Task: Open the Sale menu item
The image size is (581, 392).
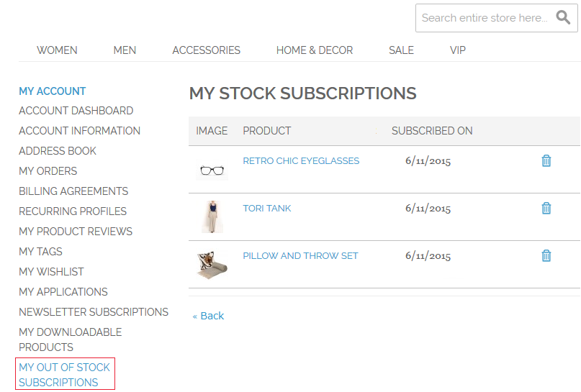Action: pyautogui.click(x=401, y=50)
